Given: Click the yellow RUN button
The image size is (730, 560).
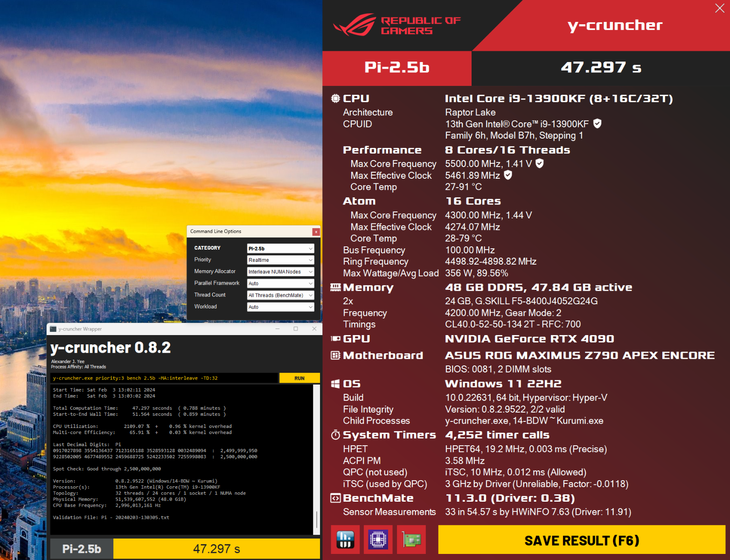Looking at the screenshot, I should tap(299, 378).
